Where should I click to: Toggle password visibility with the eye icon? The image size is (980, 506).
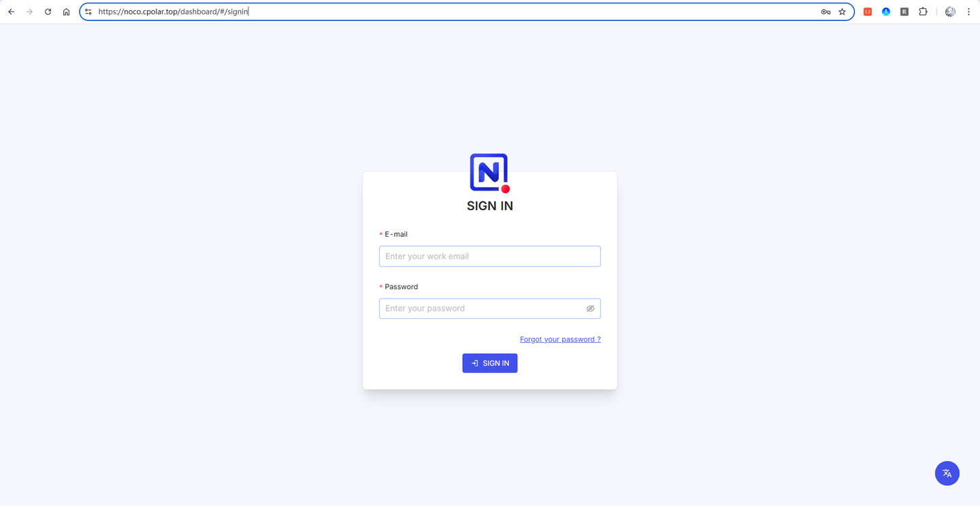point(590,308)
